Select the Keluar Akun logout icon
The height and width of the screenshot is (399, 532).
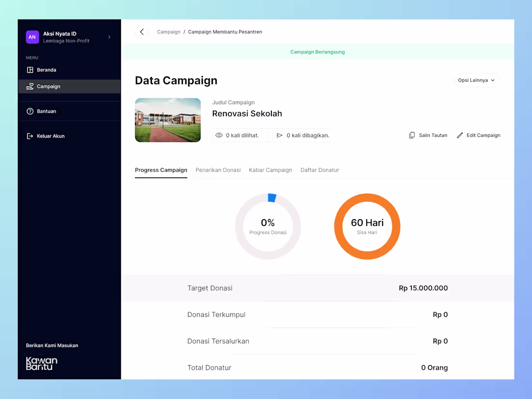(x=30, y=136)
